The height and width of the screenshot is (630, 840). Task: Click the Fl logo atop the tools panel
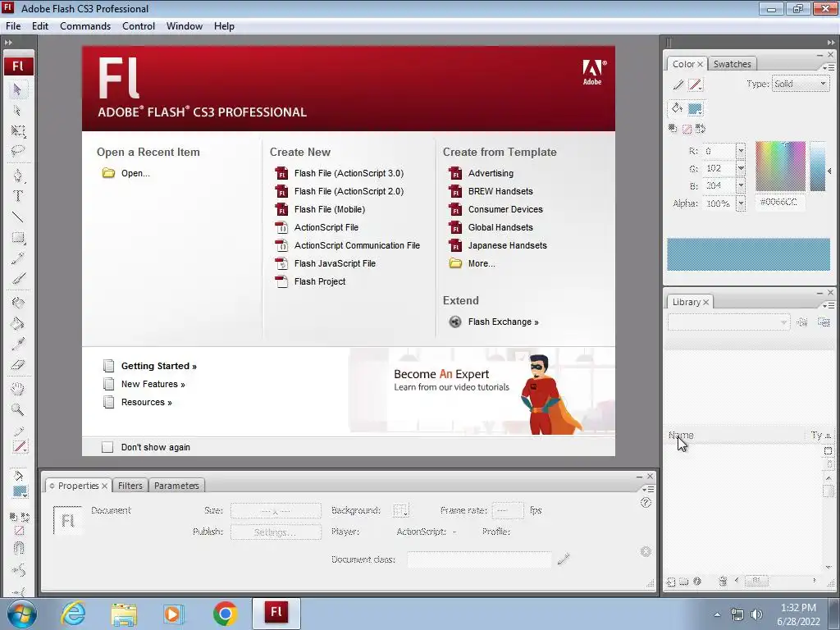19,66
